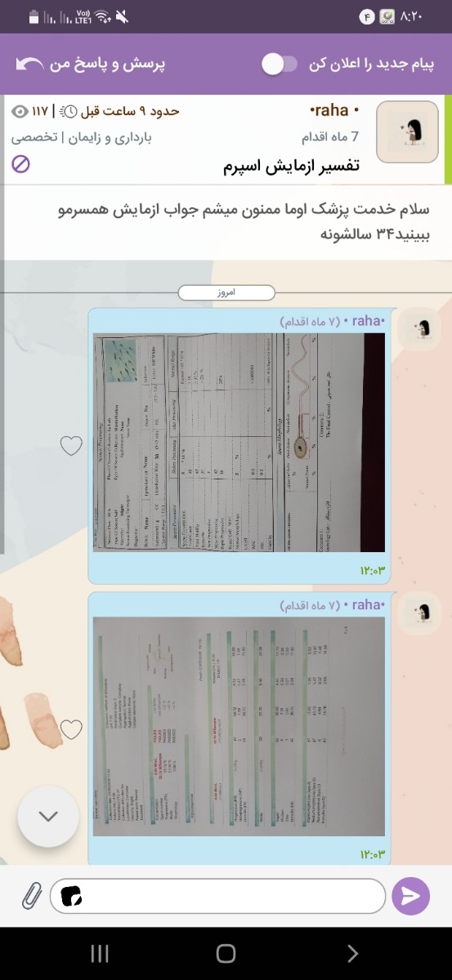Open Android recent apps
This screenshot has height=980, width=452.
(99, 953)
